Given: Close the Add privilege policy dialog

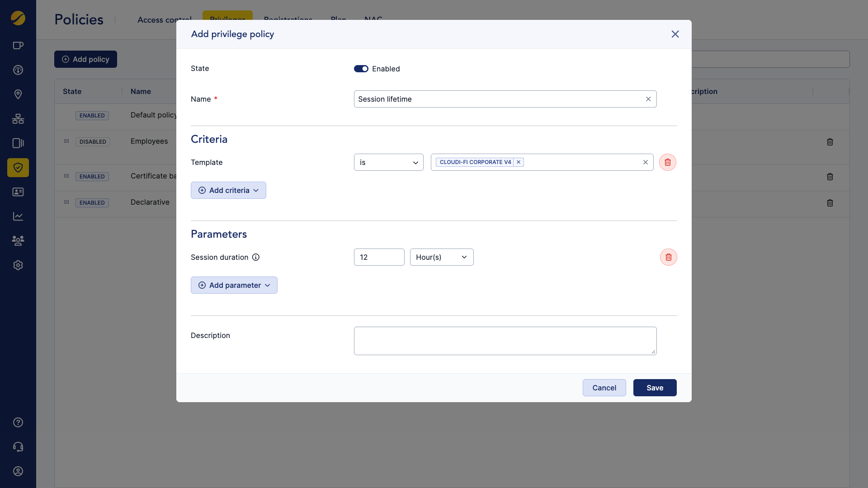Looking at the screenshot, I should click(x=675, y=34).
